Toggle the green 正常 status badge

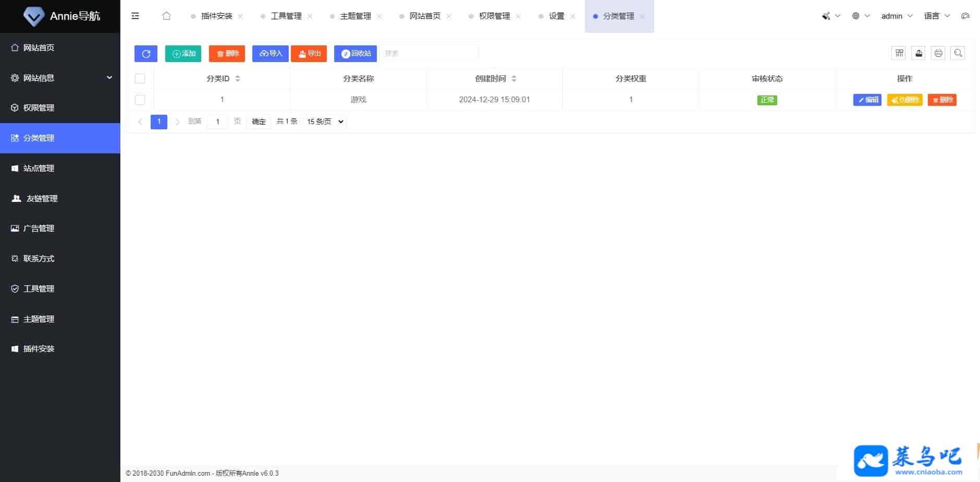tap(767, 100)
